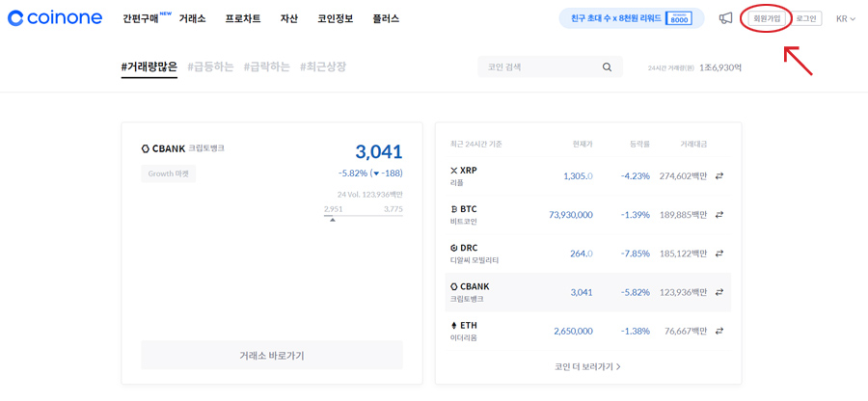
Task: Expand 코인 더 보러가기 link
Action: click(588, 366)
